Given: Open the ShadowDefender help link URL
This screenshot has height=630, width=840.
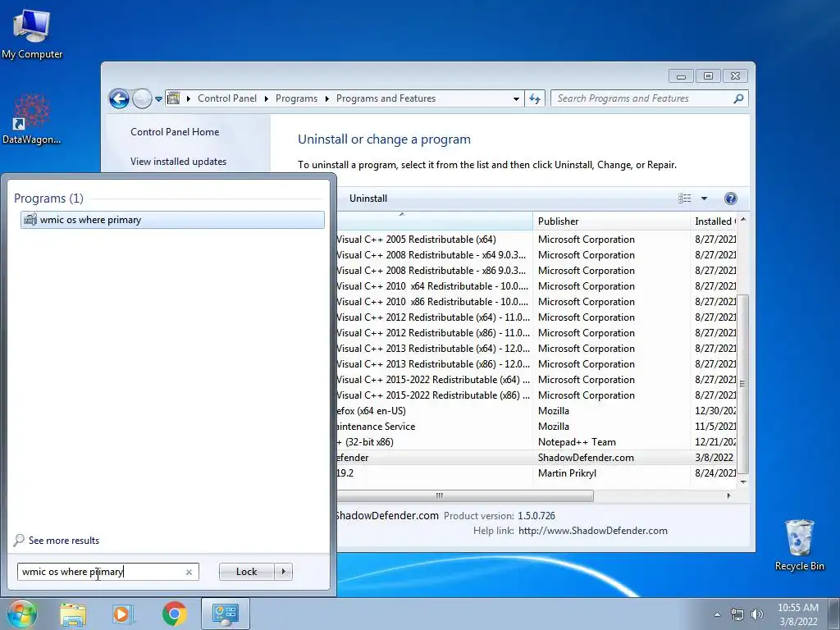Looking at the screenshot, I should point(593,531).
